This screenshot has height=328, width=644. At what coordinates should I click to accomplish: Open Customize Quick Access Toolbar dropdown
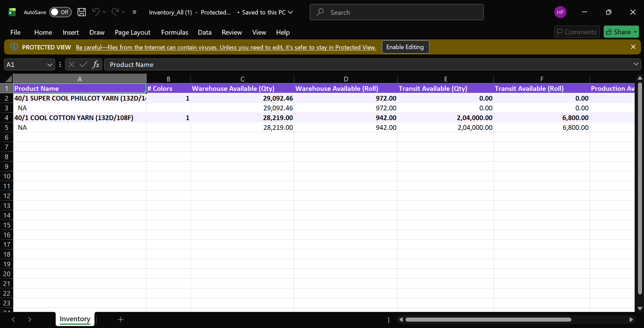tap(134, 12)
